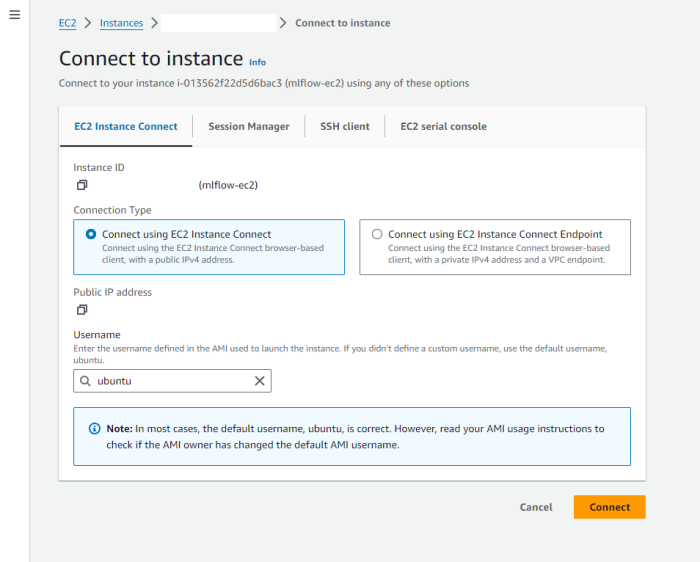700x562 pixels.
Task: Select the EC2 Instance Connect tab
Action: 126,126
